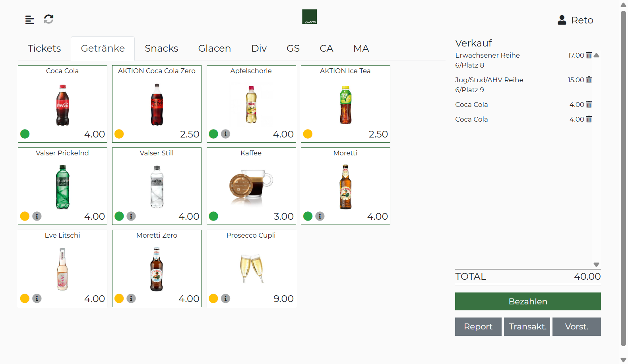
Task: Click yellow stock dot on Prosecco Cüpli
Action: tap(213, 298)
